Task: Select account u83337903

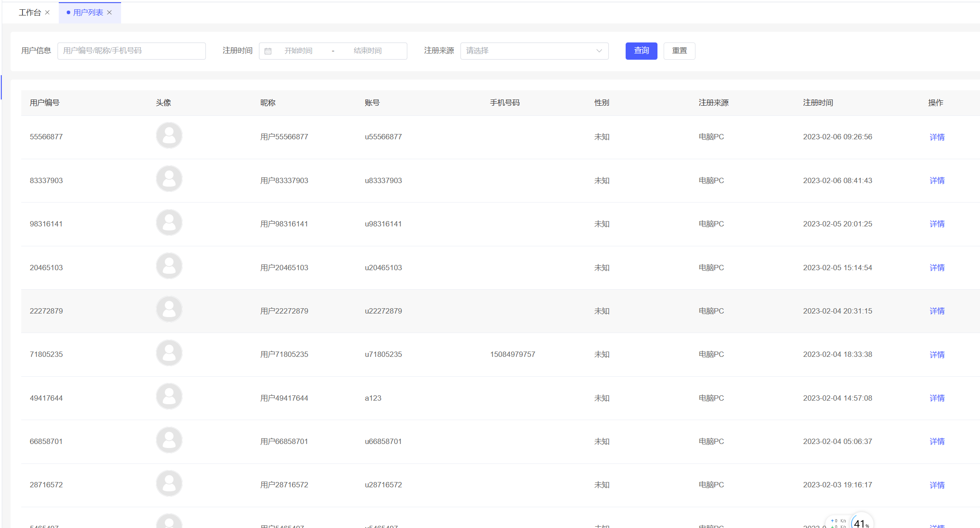Action: [384, 180]
